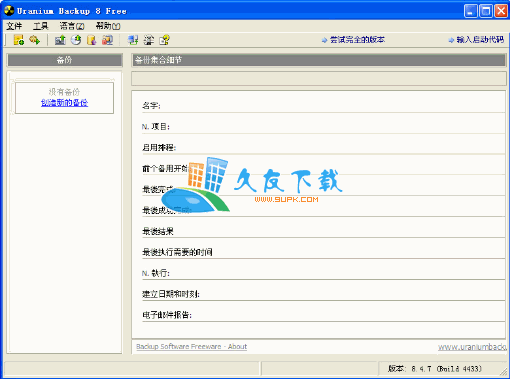Open the 帮助 menu
Viewport: 510px width, 379px height.
coord(108,26)
